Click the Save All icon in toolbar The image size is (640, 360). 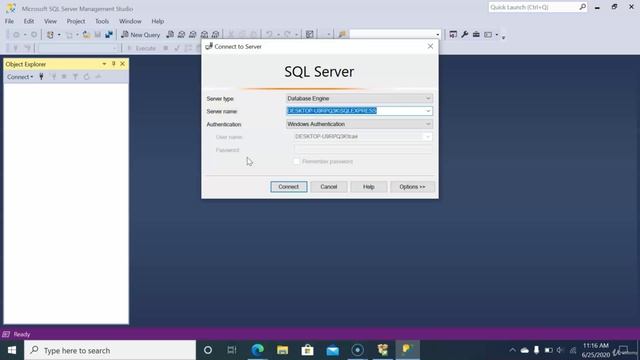point(109,35)
